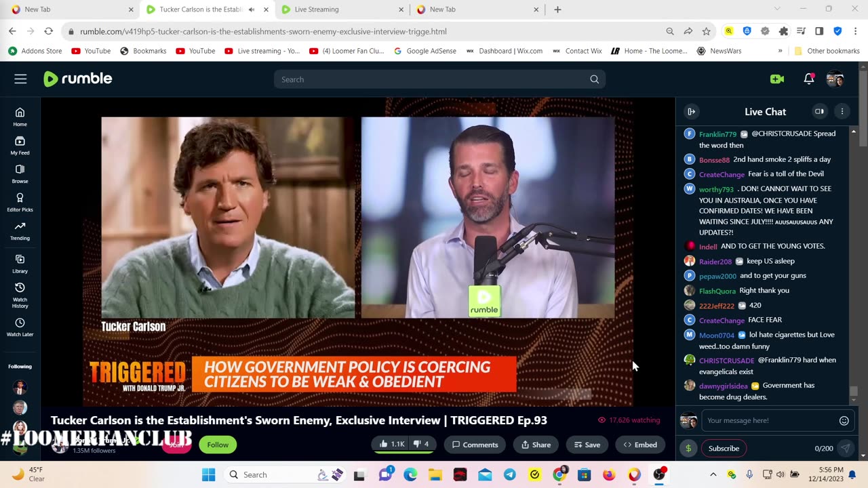Open the tab search dropdown chevron
This screenshot has height=488, width=868.
[x=776, y=9]
